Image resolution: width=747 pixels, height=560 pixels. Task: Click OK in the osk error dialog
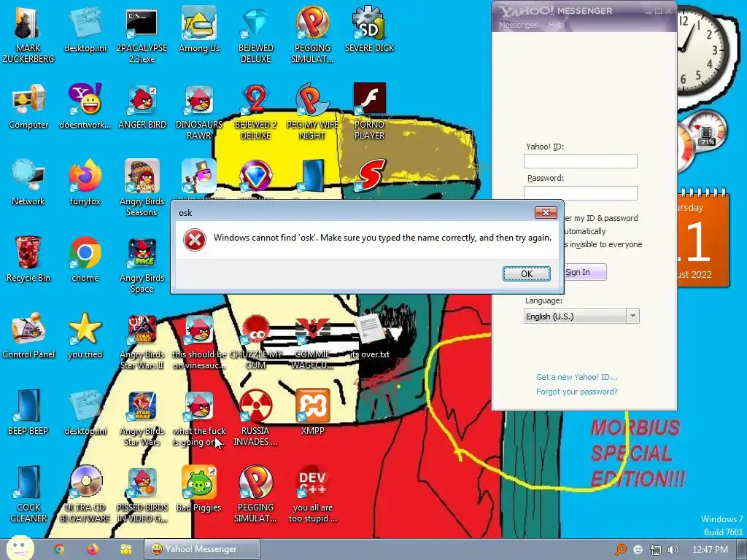pos(527,274)
